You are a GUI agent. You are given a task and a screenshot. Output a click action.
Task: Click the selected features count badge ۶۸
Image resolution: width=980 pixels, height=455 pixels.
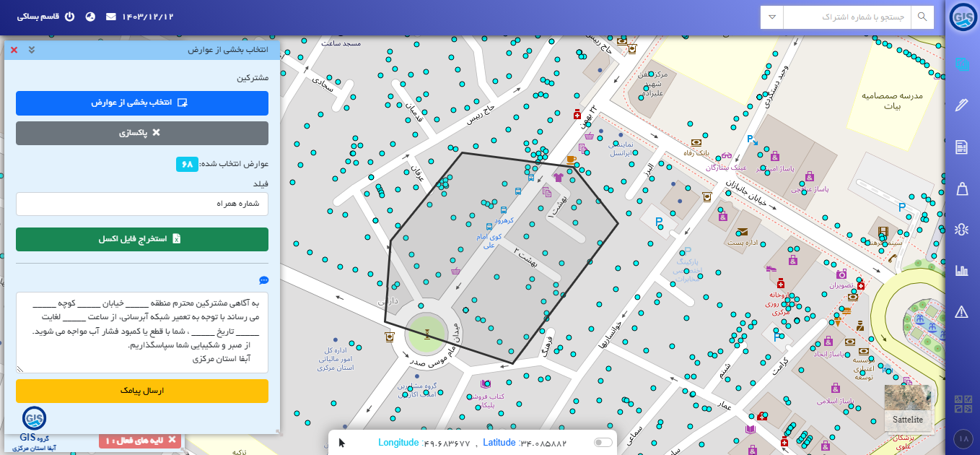(x=187, y=165)
